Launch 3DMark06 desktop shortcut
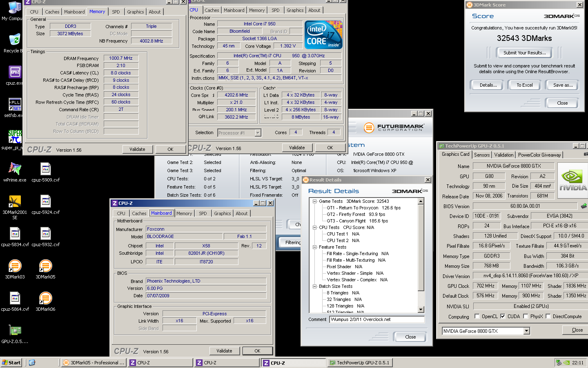Screen dimensions: 588x368 (x=45, y=298)
